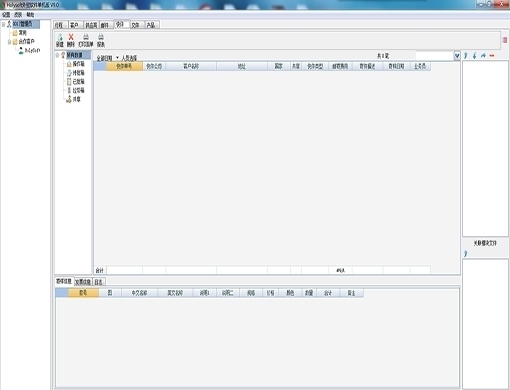Collapse the all data tree node

pyautogui.click(x=57, y=55)
